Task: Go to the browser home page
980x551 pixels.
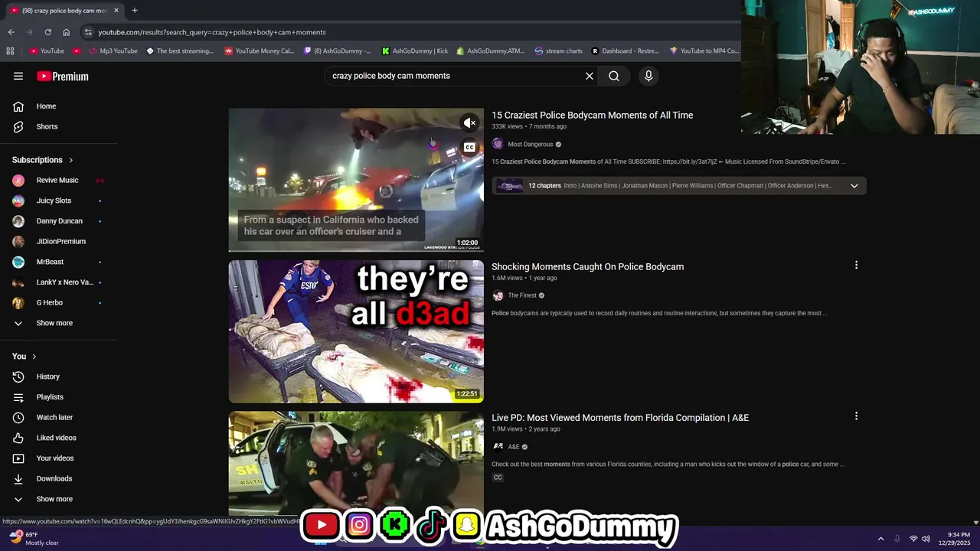Action: [66, 32]
